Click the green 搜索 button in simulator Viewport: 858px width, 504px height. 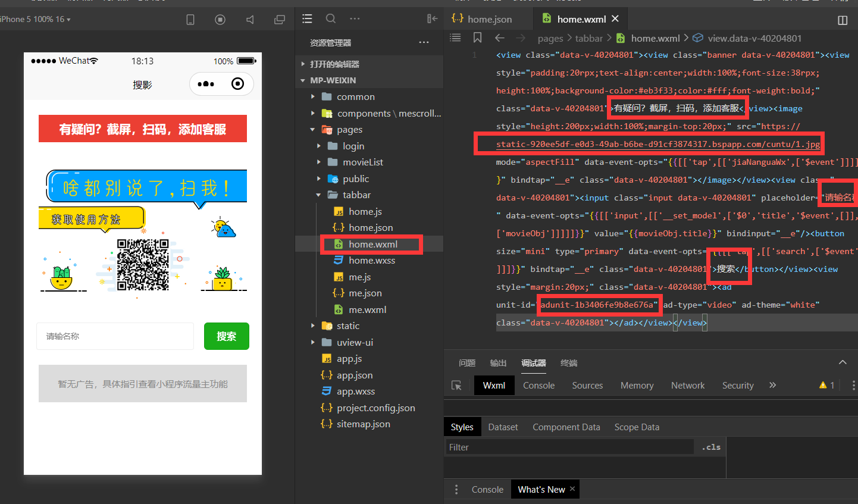(x=227, y=336)
